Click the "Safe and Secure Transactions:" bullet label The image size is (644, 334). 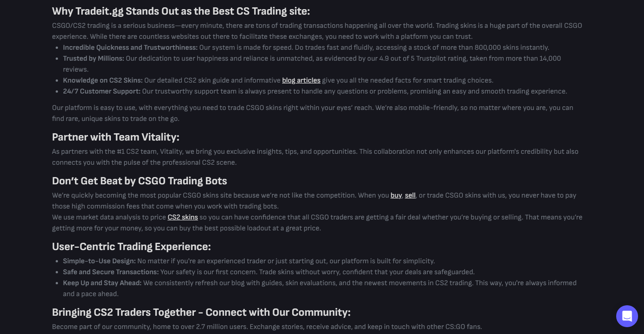pos(110,272)
